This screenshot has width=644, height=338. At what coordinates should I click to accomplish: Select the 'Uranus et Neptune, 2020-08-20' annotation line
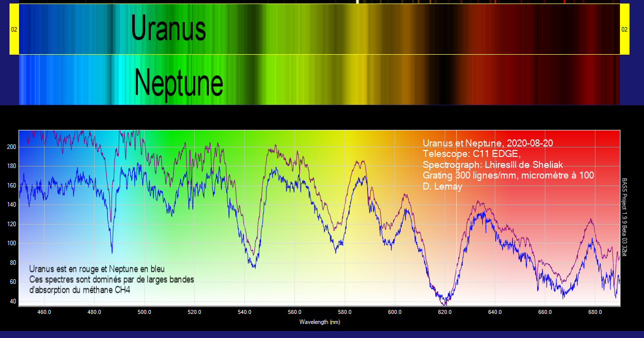tap(488, 143)
